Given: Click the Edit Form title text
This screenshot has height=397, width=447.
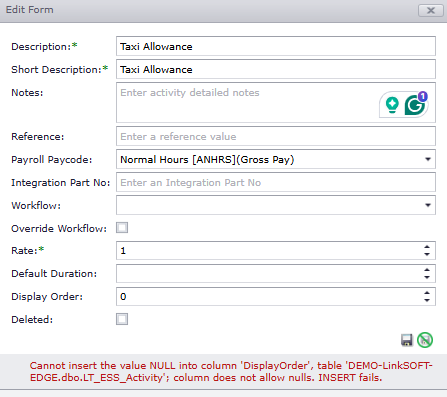Looking at the screenshot, I should (30, 10).
